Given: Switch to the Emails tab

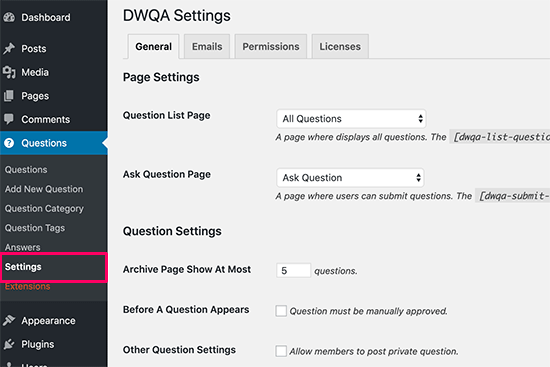Looking at the screenshot, I should tap(207, 46).
